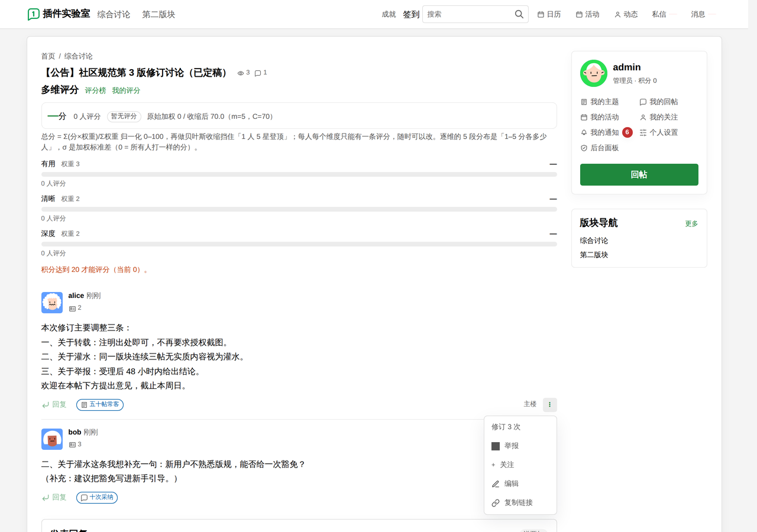The width and height of the screenshot is (757, 532).
Task: Click 更多 in 版块导航
Action: 691,223
